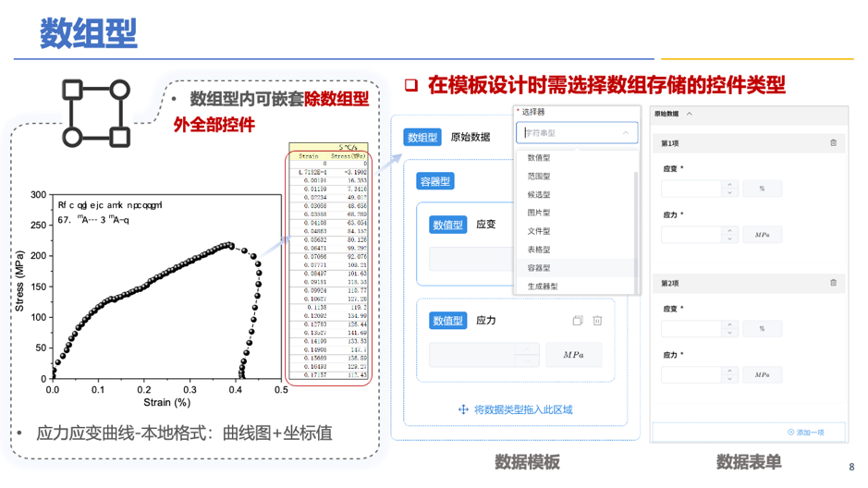This screenshot has height=488, width=868.
Task: Open the 选择器 dropdown showing 字符串型
Action: pos(577,133)
